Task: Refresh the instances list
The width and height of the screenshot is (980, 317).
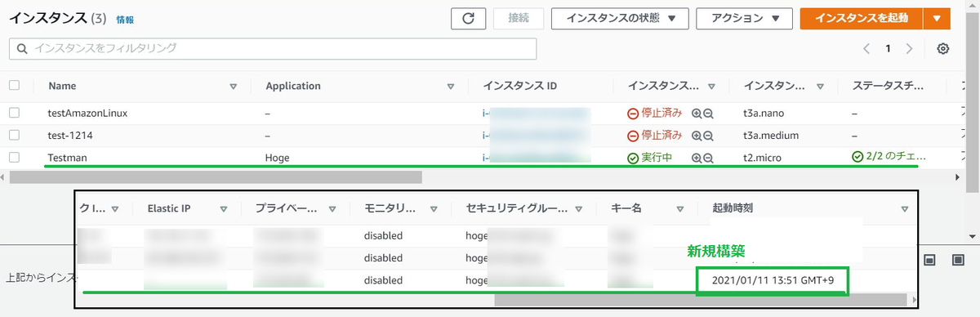Action: tap(469, 19)
